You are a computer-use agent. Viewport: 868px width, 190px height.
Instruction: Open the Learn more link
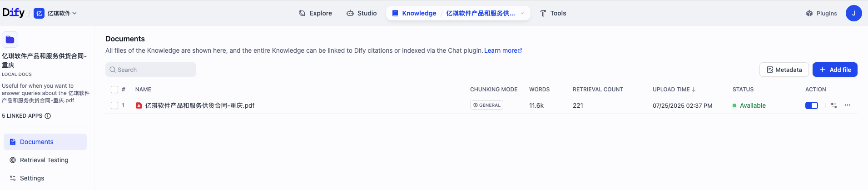point(503,50)
